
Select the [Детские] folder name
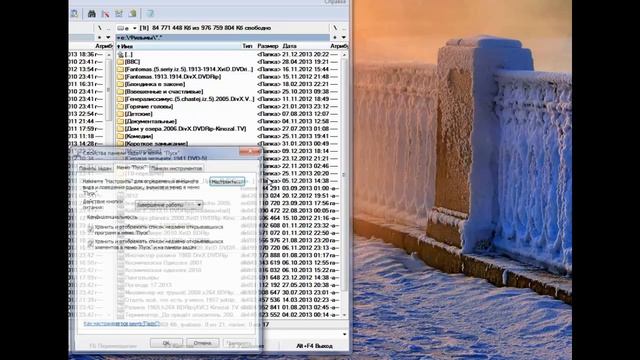139,114
